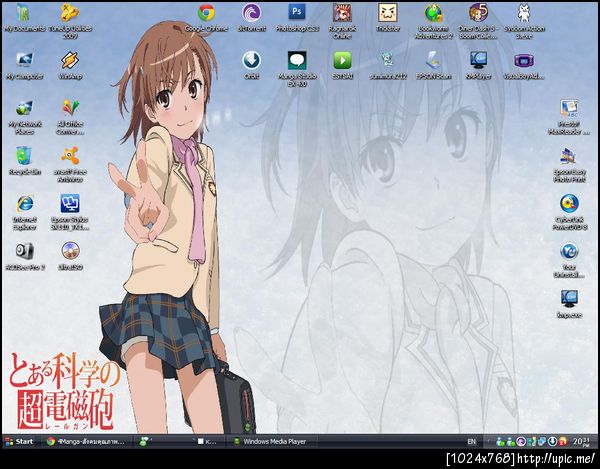Click the round blue down-arrow tray icon
Screen dimensions: 600x469
point(552,442)
